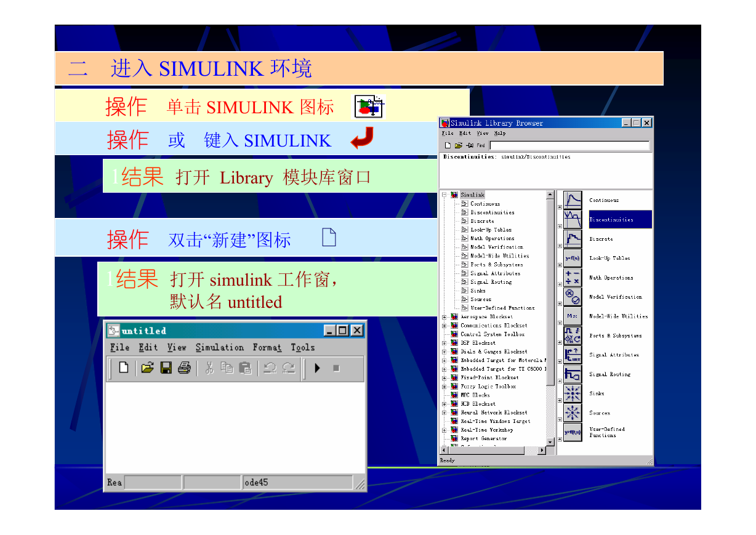Expand the Aerospace Blockset tree node
Image resolution: width=756 pixels, height=535 pixels.
point(444,317)
